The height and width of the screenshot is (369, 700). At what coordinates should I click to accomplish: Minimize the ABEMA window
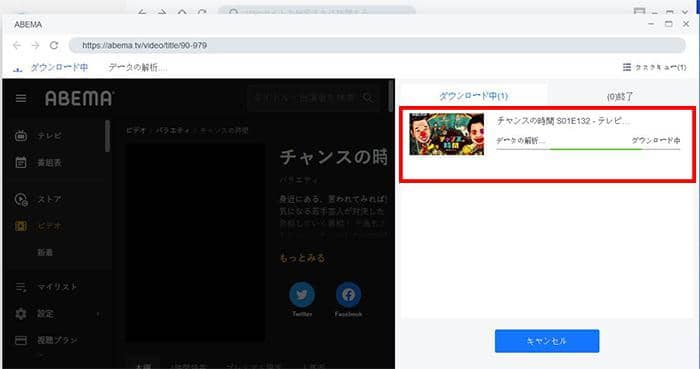tap(651, 24)
